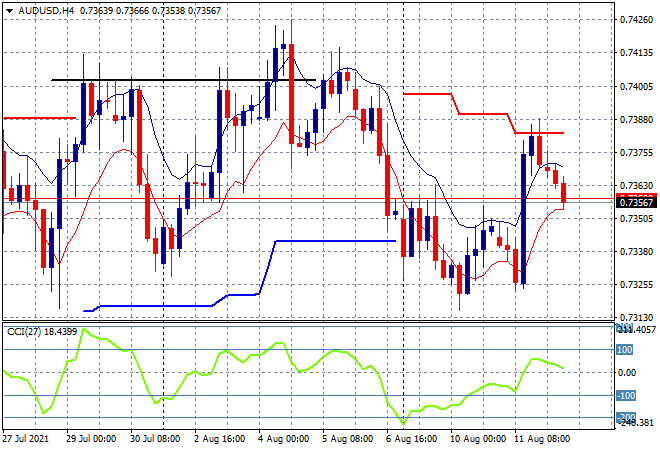660x450 pixels.
Task: Click the CCI 0.00 level label
Action: point(627,373)
